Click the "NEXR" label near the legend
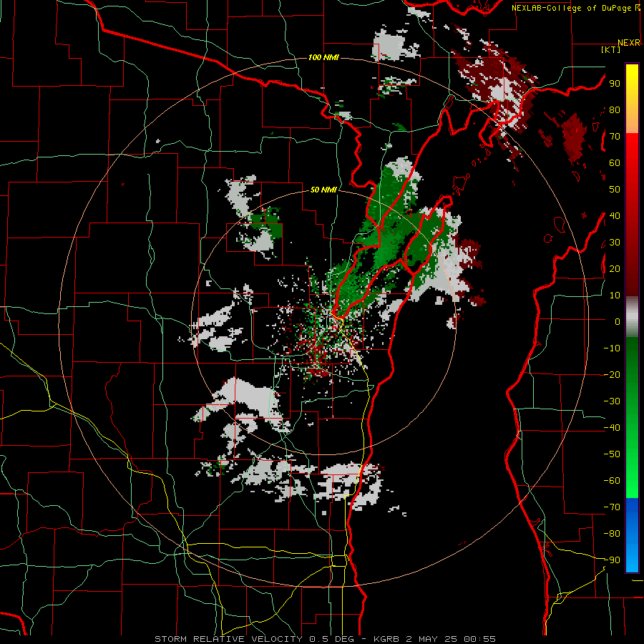644x644 pixels. (x=629, y=43)
